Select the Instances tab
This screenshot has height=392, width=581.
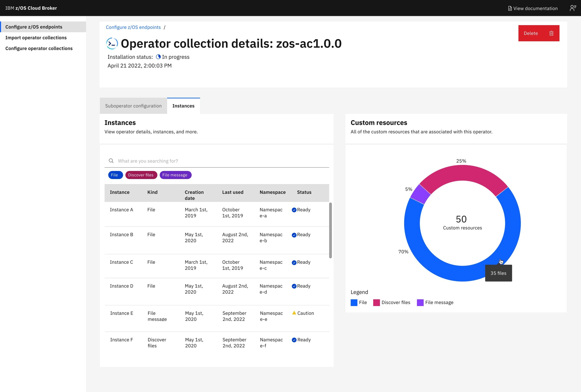183,106
